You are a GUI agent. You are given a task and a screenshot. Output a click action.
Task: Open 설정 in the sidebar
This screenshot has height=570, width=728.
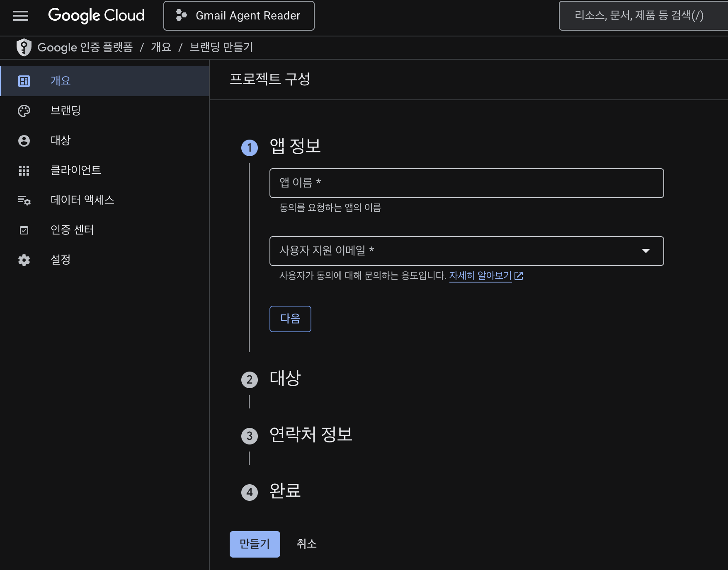[x=105, y=260]
